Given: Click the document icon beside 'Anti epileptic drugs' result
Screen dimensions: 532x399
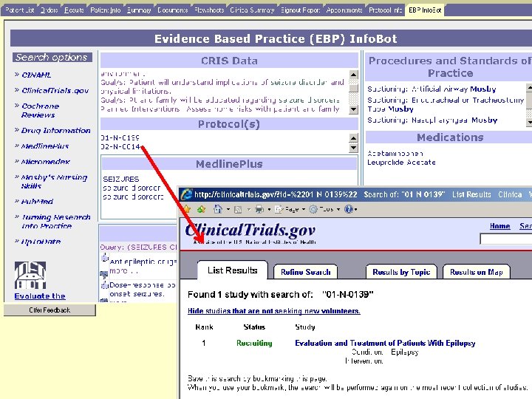Looking at the screenshot, I should click(x=105, y=258).
